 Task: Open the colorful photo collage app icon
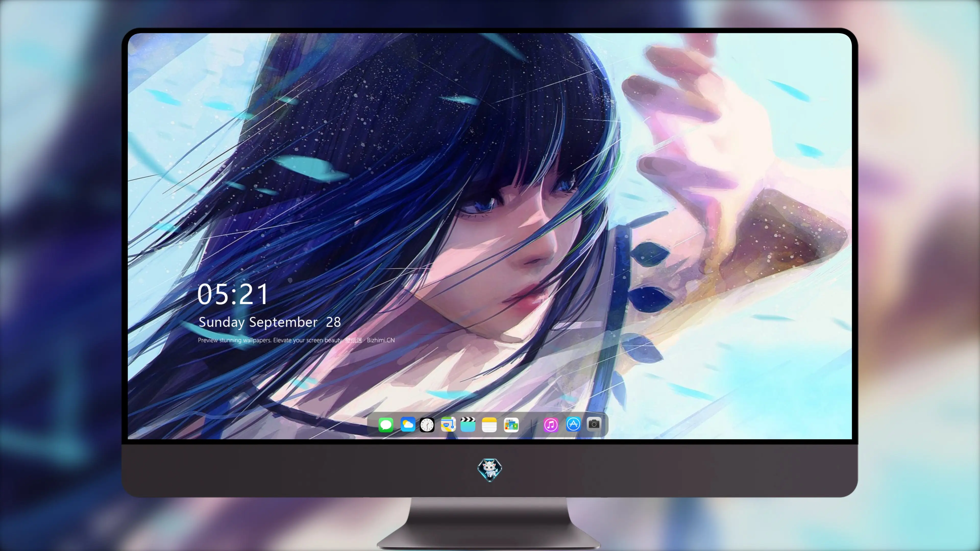pos(511,425)
